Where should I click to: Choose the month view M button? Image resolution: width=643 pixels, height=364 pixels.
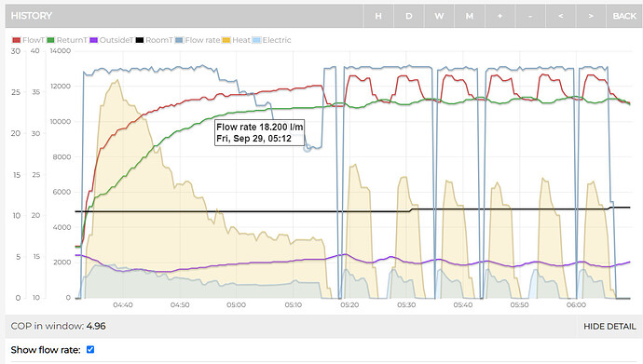(469, 16)
